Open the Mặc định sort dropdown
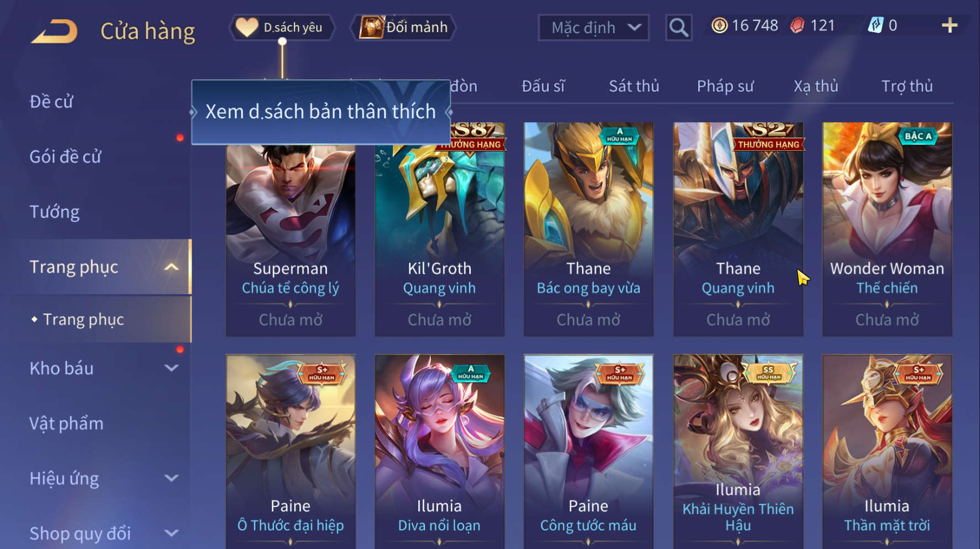The image size is (980, 549). coord(594,27)
